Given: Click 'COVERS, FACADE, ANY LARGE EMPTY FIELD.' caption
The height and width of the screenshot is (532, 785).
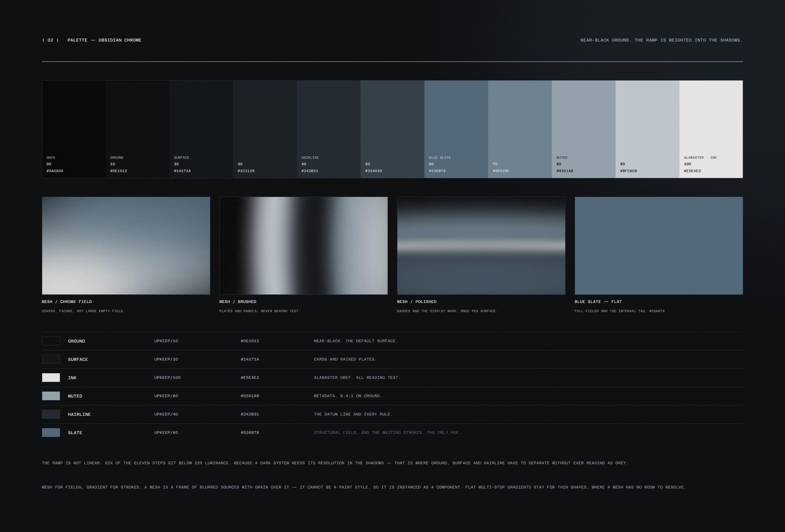Looking at the screenshot, I should click(83, 311).
